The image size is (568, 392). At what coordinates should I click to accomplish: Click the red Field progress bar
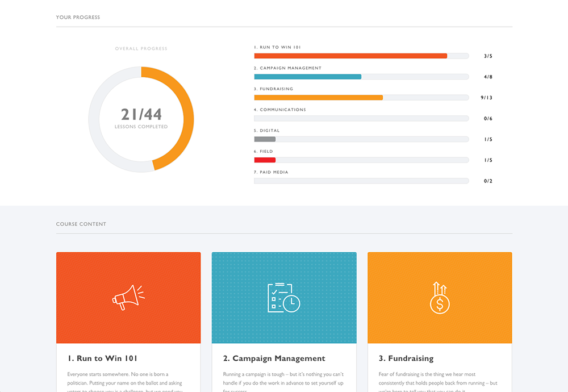click(361, 160)
